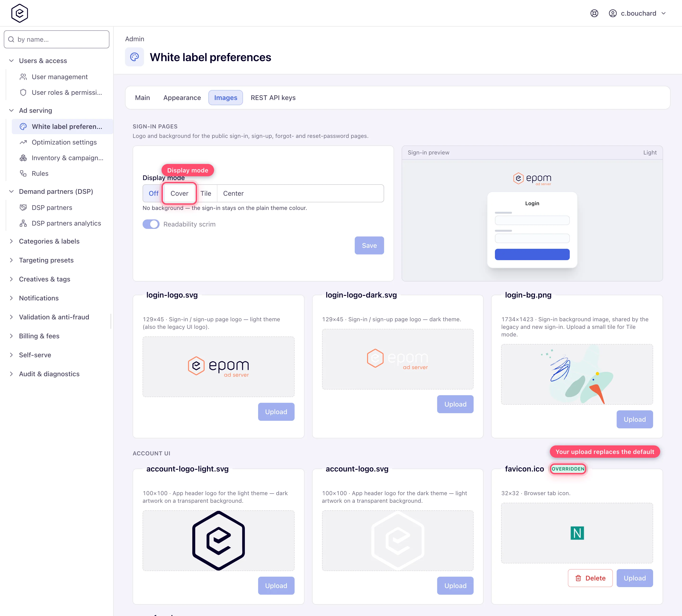Open the c.bouchard account dropdown chevron

[x=663, y=13]
